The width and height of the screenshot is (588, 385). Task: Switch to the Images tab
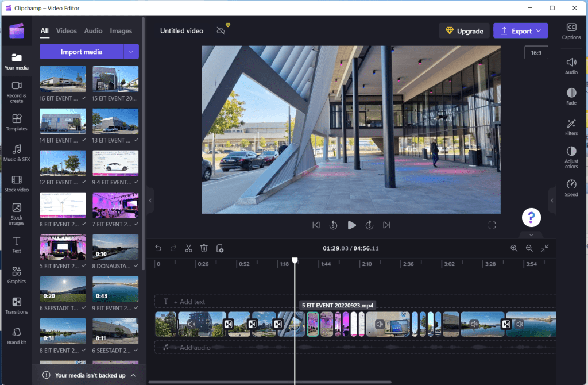[x=121, y=30]
